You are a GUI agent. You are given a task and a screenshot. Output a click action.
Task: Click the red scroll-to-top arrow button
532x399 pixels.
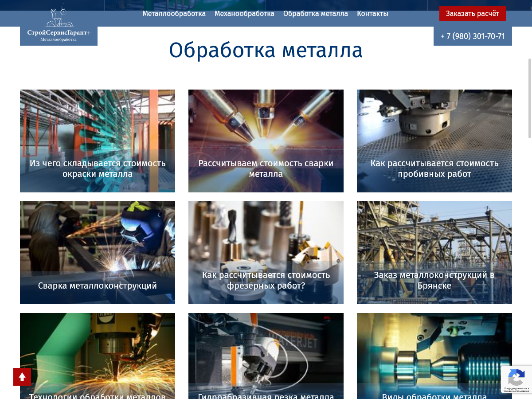pos(22,377)
